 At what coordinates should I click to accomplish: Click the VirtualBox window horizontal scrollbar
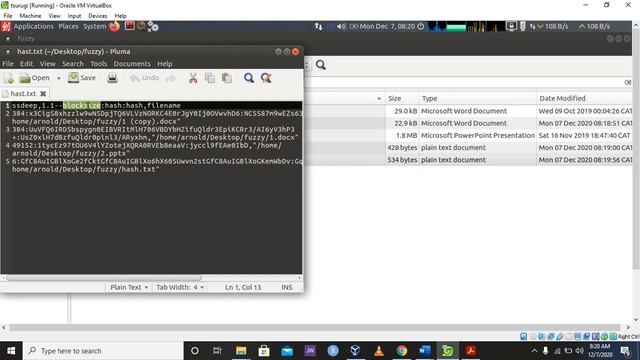[x=315, y=327]
